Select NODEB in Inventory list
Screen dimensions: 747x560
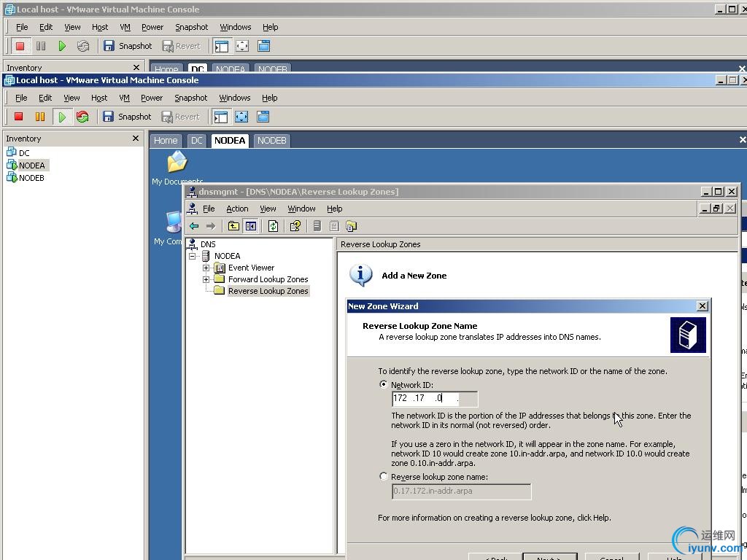31,178
